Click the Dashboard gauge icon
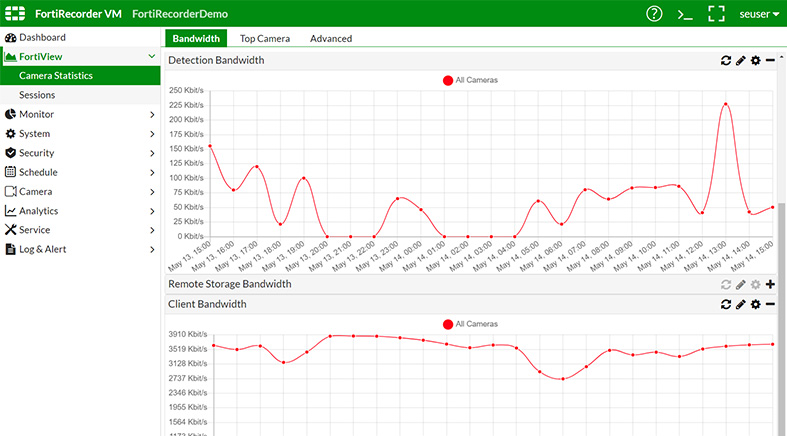This screenshot has width=787, height=436. (x=10, y=38)
